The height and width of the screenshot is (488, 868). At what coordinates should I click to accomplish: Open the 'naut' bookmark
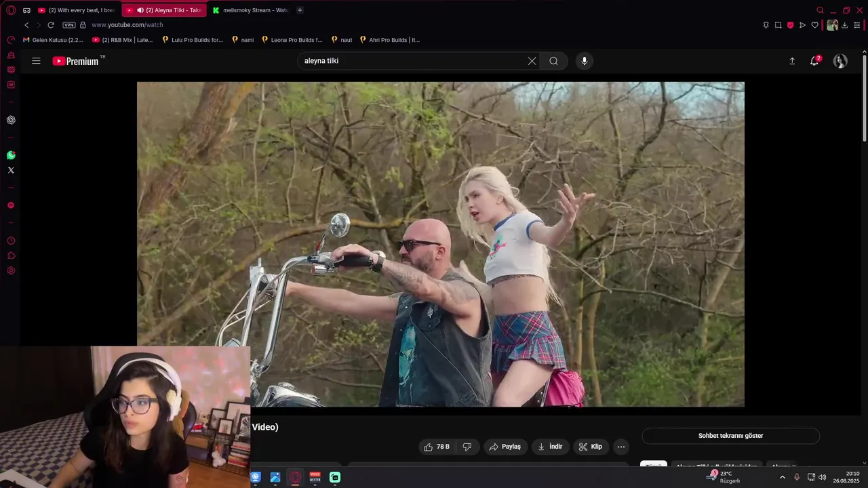tap(342, 40)
